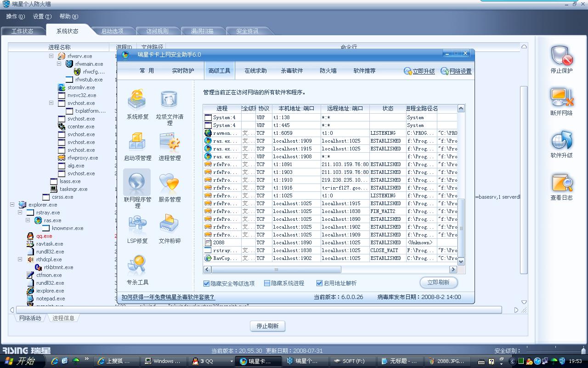Open the 设置(T) menu
The image size is (588, 368).
tap(42, 17)
